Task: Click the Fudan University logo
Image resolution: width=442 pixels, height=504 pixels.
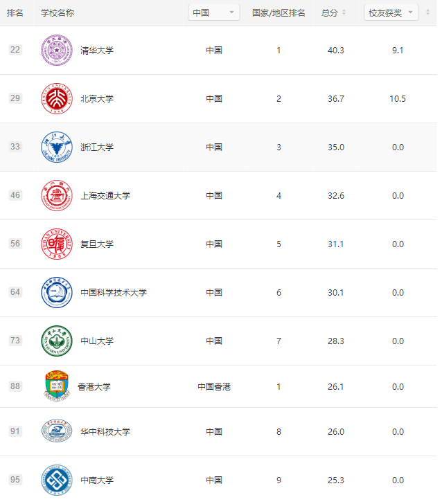Action: pyautogui.click(x=56, y=244)
